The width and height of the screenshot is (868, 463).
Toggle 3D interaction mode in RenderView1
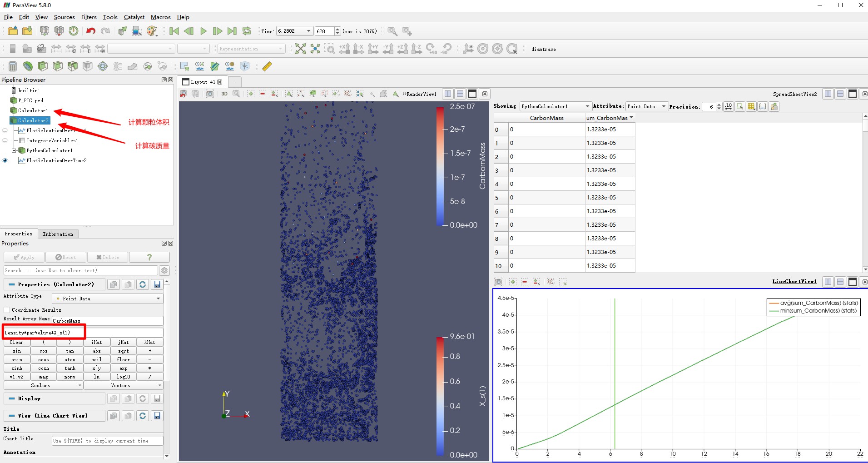click(x=224, y=94)
